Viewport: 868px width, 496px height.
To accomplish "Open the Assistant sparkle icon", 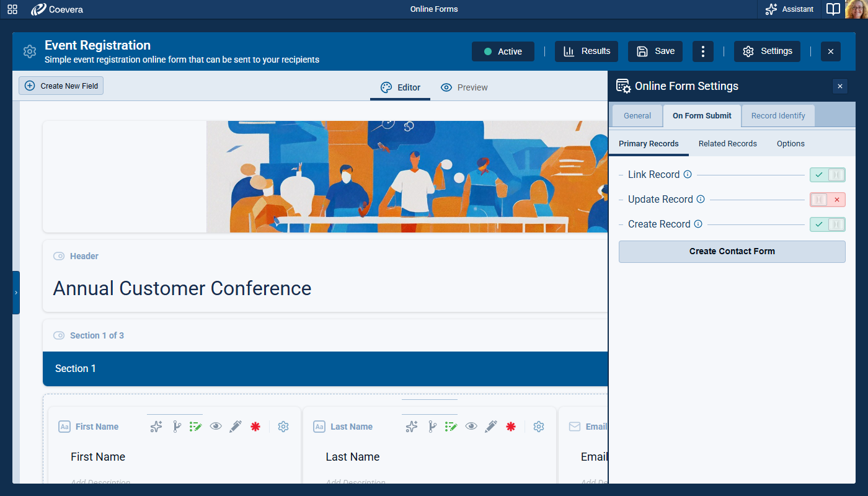I will (x=771, y=9).
